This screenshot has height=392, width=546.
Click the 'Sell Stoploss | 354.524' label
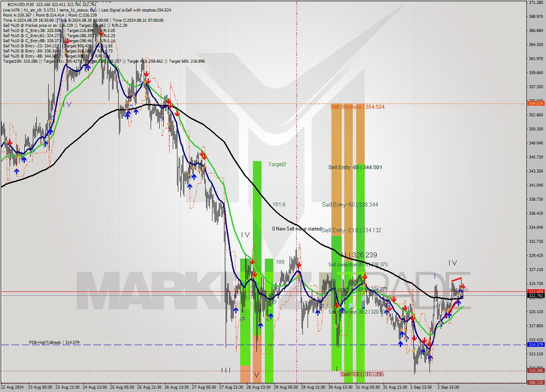(x=357, y=107)
